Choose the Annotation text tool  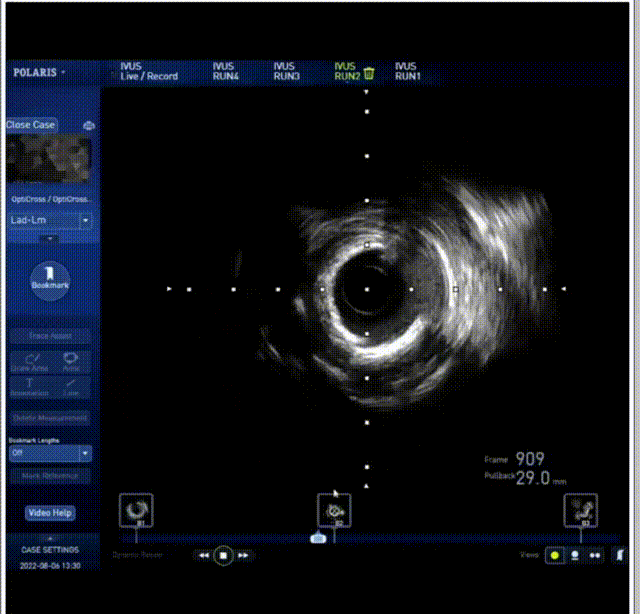point(31,388)
